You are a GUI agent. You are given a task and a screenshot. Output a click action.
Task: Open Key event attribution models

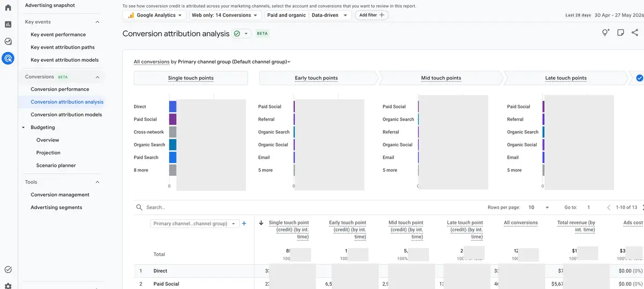click(64, 60)
